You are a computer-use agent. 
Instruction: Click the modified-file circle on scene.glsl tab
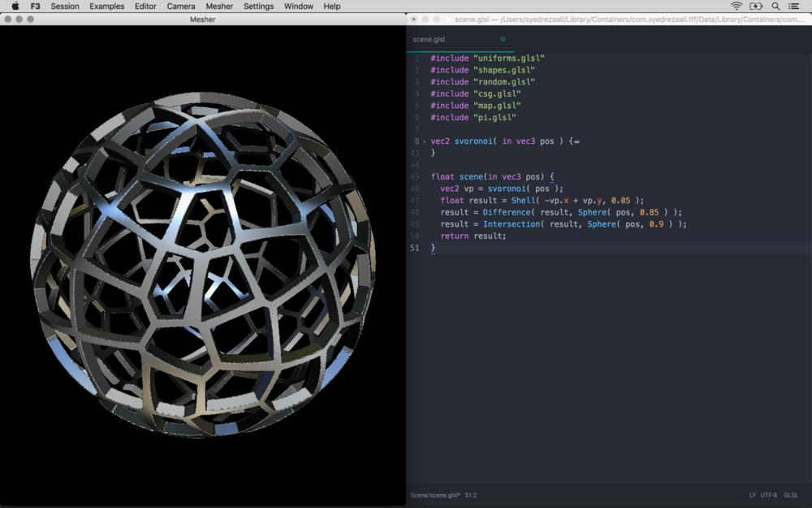503,39
